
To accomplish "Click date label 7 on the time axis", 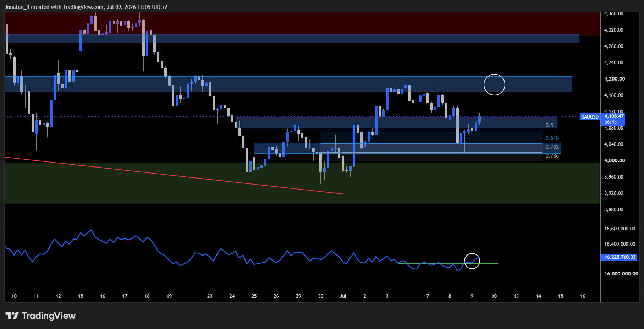I will (428, 296).
